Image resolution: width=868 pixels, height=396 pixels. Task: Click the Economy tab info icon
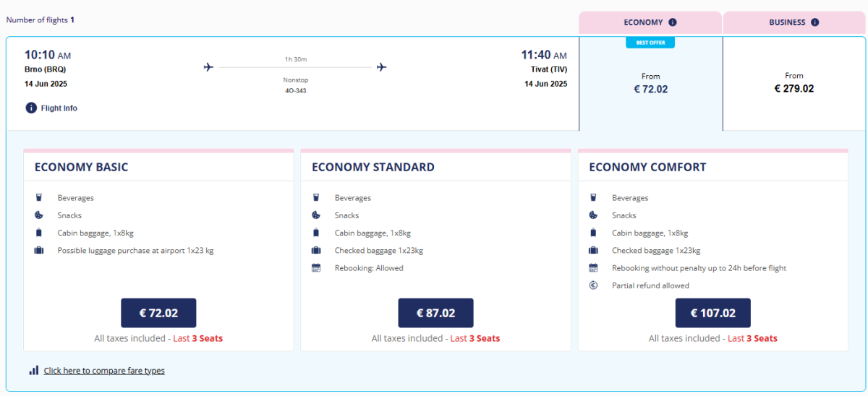(673, 22)
